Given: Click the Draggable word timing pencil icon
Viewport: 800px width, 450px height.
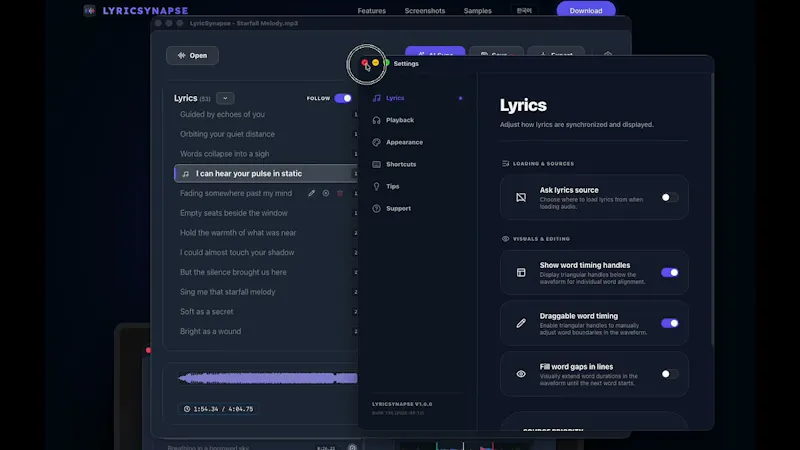Looking at the screenshot, I should pyautogui.click(x=521, y=323).
